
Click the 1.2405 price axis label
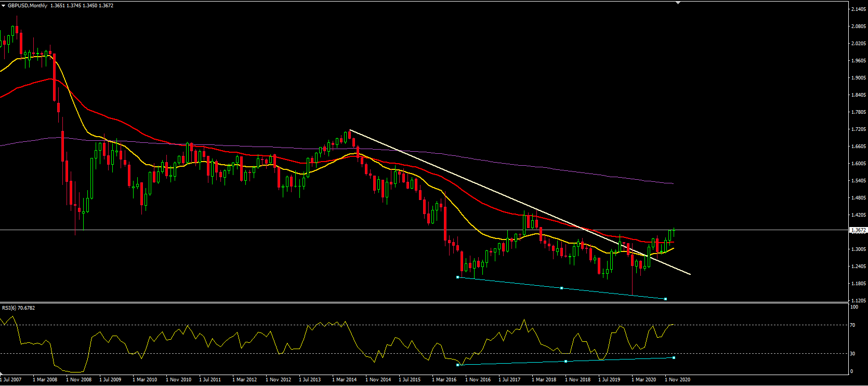click(x=859, y=267)
